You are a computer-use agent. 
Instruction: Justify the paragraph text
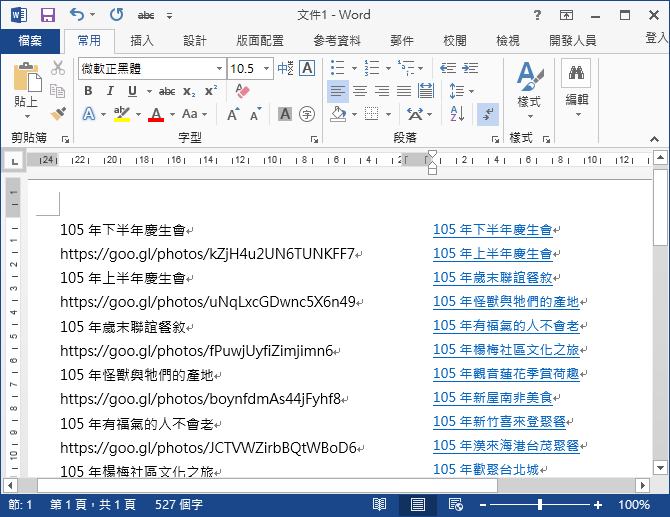coord(404,91)
